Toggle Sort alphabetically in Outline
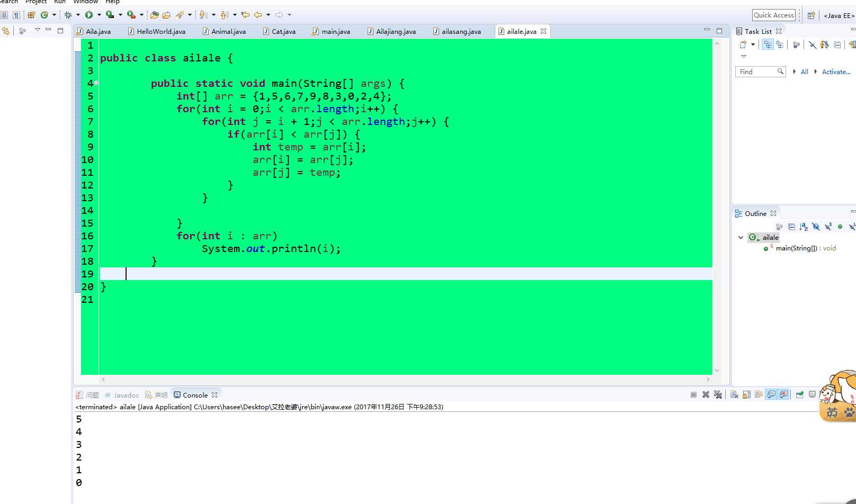This screenshot has height=504, width=856. point(804,227)
